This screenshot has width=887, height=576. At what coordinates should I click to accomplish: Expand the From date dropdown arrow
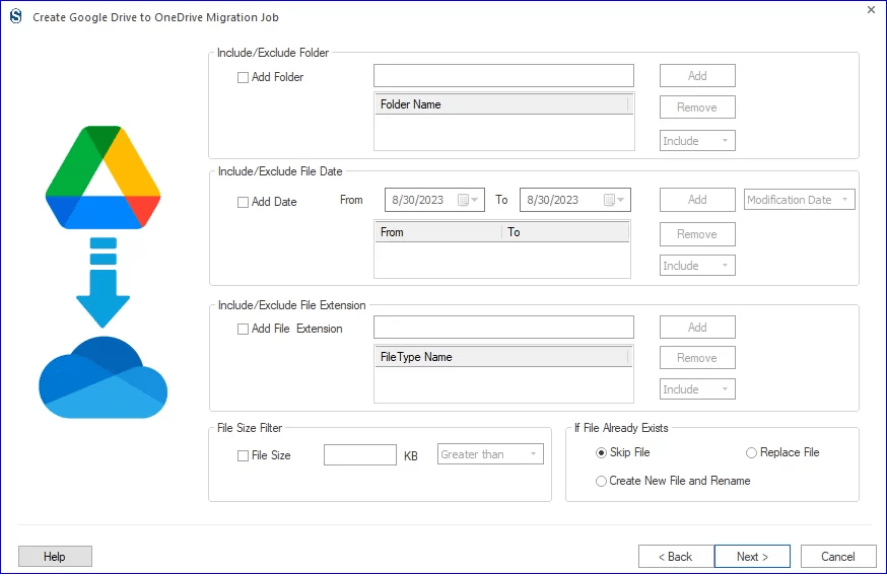(x=475, y=200)
